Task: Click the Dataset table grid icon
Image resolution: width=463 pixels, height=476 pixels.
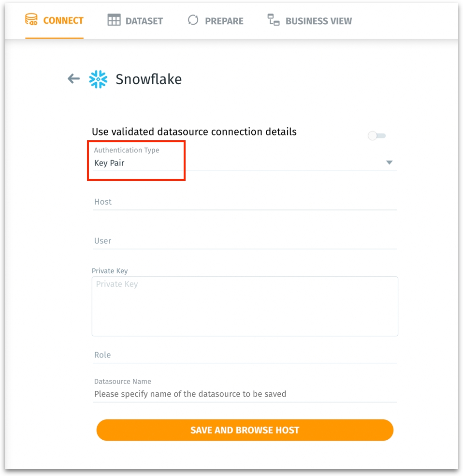Action: [x=114, y=20]
